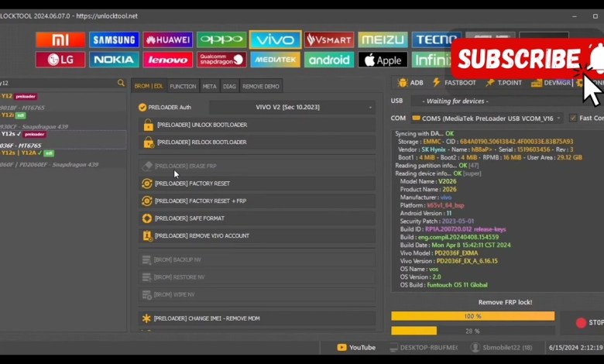The image size is (604, 364).
Task: Open the FASTBOOT lightning tool
Action: (x=455, y=83)
